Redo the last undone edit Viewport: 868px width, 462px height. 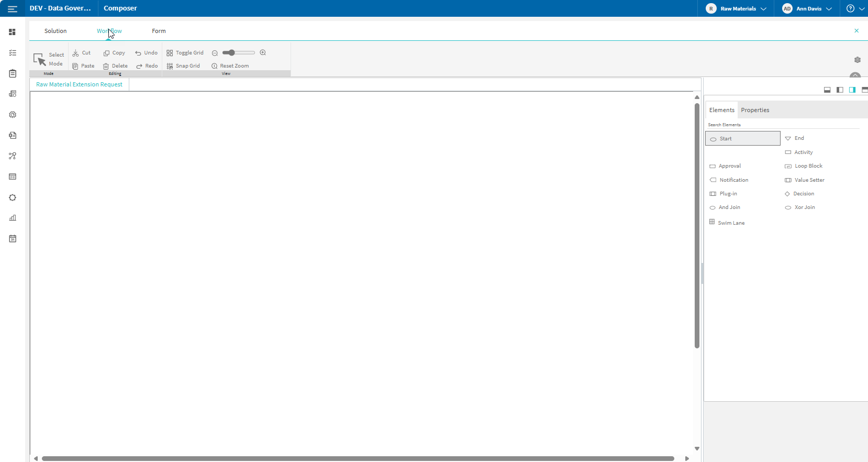pyautogui.click(x=147, y=66)
